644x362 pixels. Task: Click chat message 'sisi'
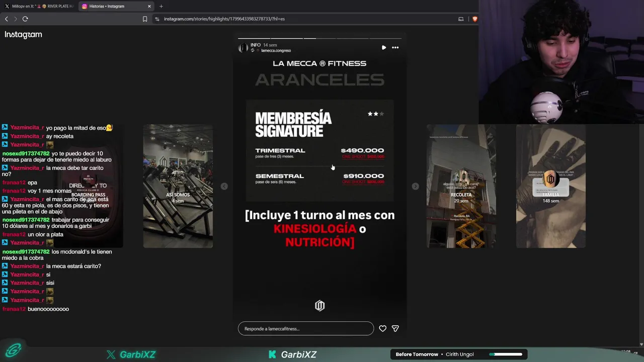coord(50,283)
